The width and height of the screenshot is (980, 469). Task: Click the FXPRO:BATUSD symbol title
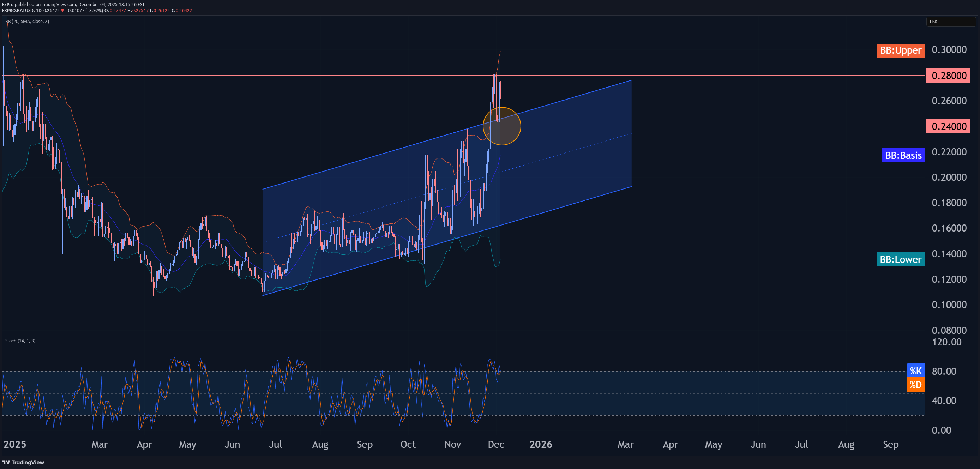tap(18, 11)
